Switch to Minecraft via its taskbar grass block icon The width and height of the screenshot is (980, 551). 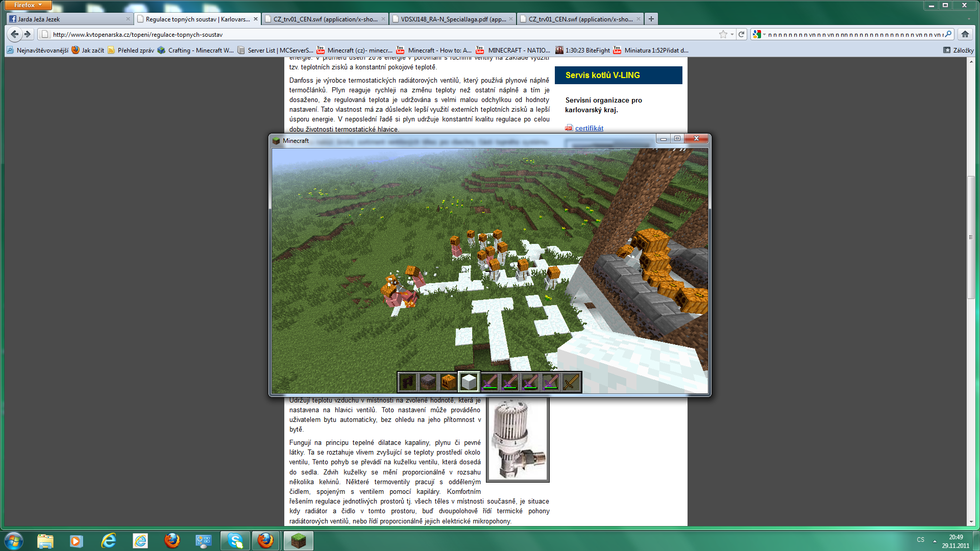coord(298,541)
